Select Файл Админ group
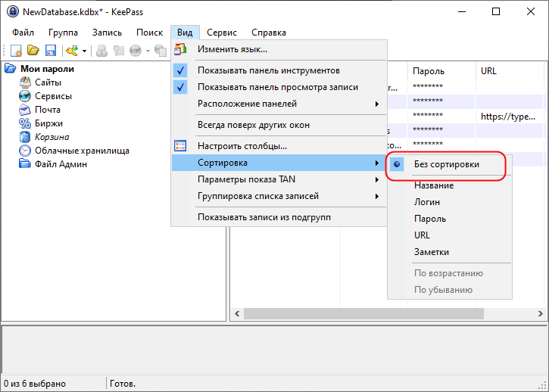The height and width of the screenshot is (392, 549). click(x=61, y=164)
